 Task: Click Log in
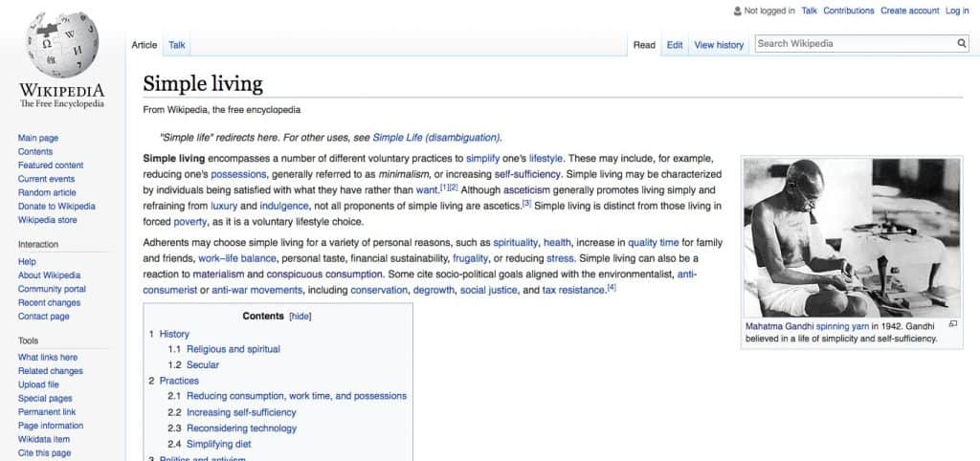pyautogui.click(x=957, y=11)
